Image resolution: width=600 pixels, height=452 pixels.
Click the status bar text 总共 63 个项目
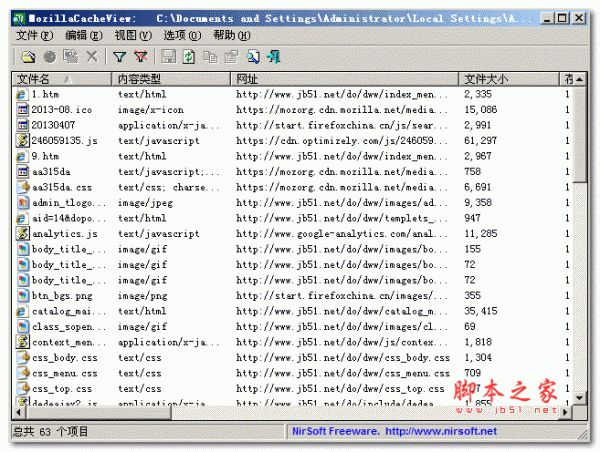coord(51,431)
